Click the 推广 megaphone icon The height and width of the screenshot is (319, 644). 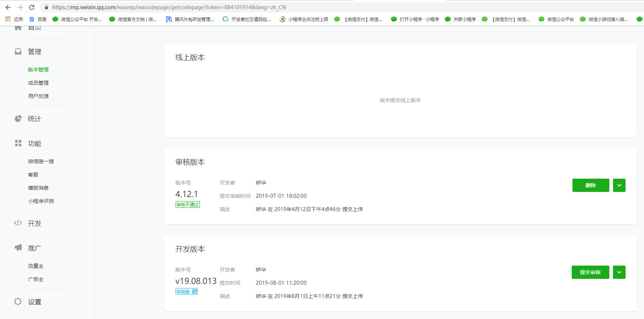(18, 248)
